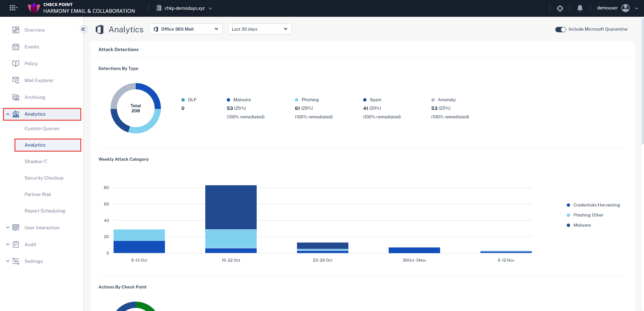
Task: Click the Spam legend dot
Action: point(365,100)
